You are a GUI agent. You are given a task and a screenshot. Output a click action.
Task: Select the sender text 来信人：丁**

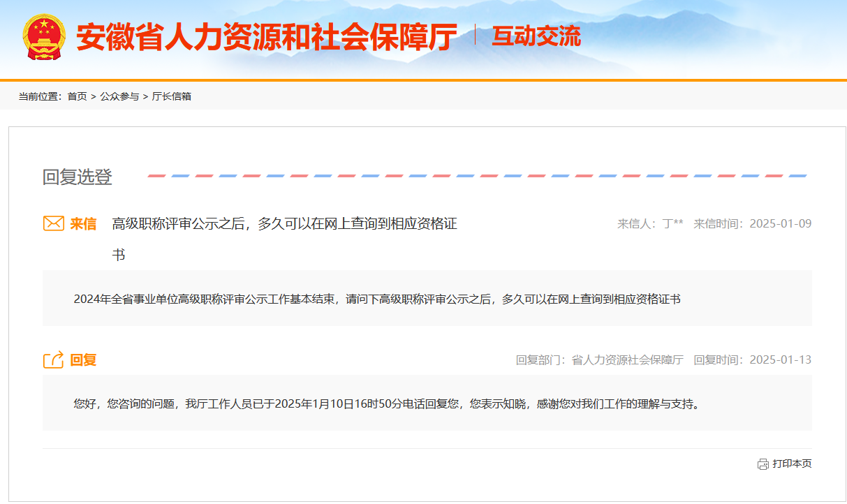coord(650,224)
